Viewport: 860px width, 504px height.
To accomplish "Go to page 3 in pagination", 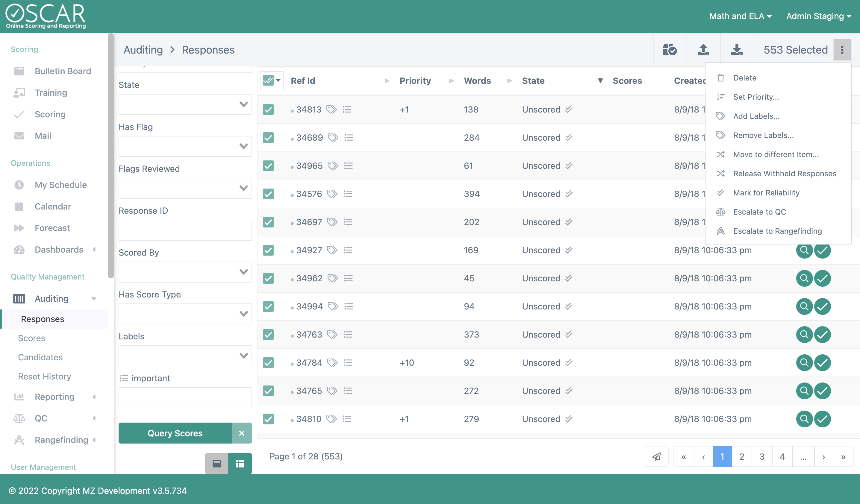I will coord(762,456).
